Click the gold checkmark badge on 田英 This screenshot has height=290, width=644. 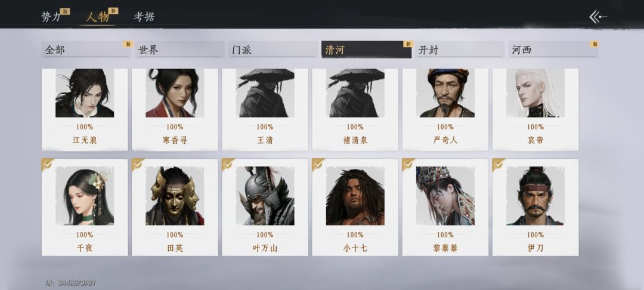138,164
